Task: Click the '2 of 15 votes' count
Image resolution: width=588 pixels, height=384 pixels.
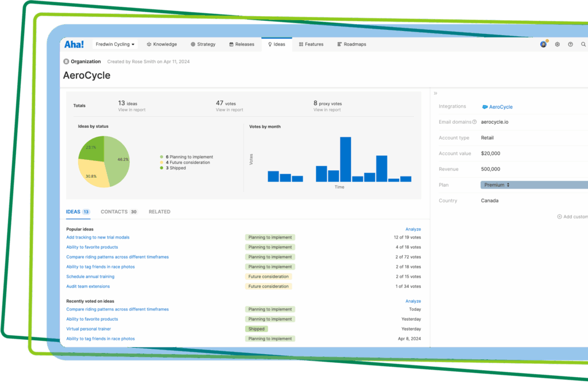Action: 408,277
